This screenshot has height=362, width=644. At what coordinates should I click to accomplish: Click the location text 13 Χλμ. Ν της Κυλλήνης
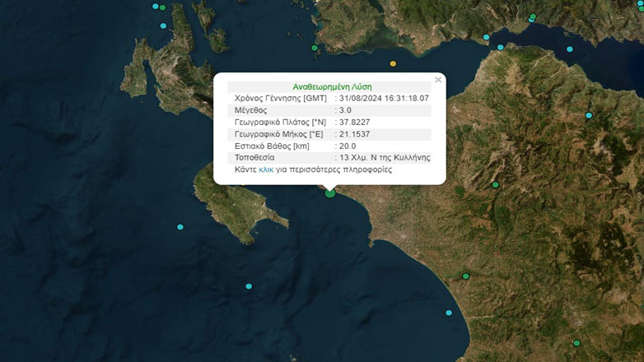point(385,157)
